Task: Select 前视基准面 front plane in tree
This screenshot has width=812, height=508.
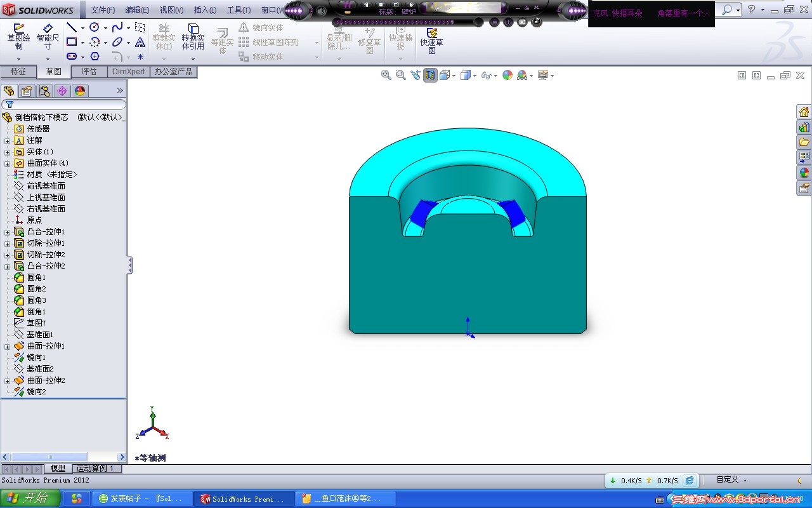Action: 39,186
